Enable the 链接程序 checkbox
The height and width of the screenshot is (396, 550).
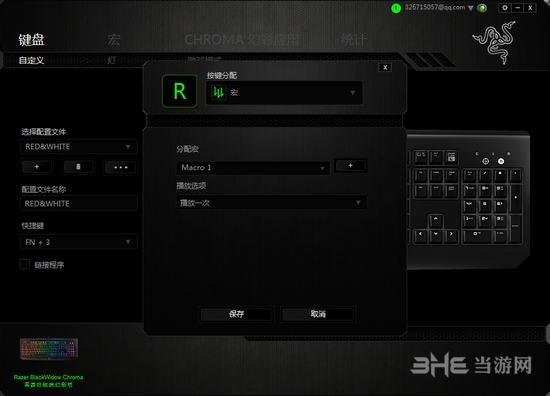pos(25,264)
